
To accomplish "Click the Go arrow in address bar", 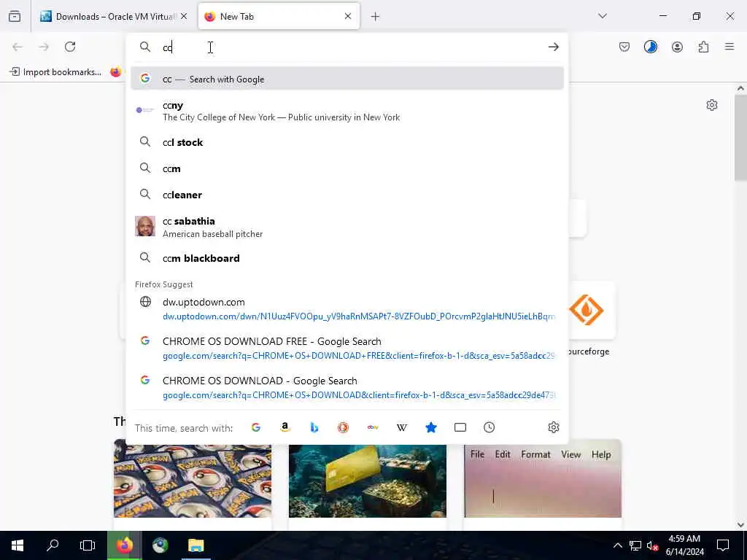I will click(x=553, y=47).
